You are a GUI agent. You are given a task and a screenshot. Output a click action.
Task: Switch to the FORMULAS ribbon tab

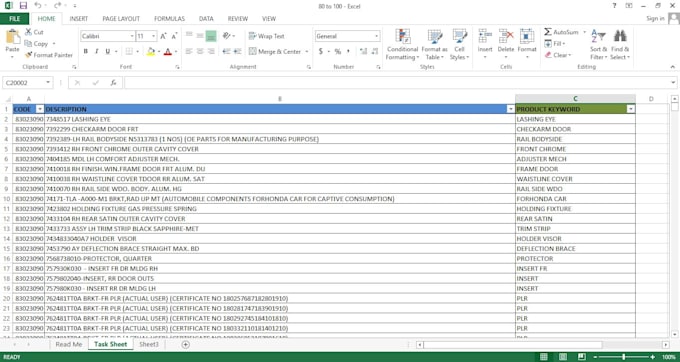(x=169, y=19)
